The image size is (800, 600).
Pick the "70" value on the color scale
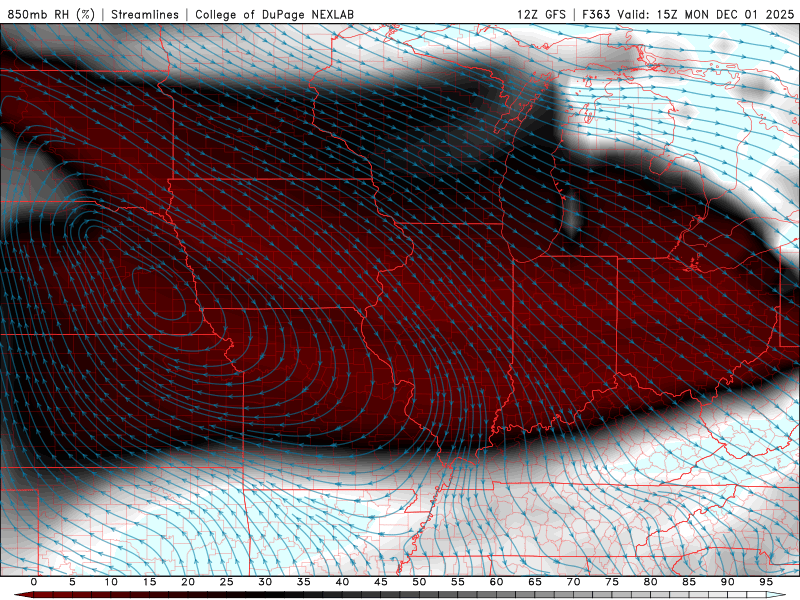(x=573, y=582)
